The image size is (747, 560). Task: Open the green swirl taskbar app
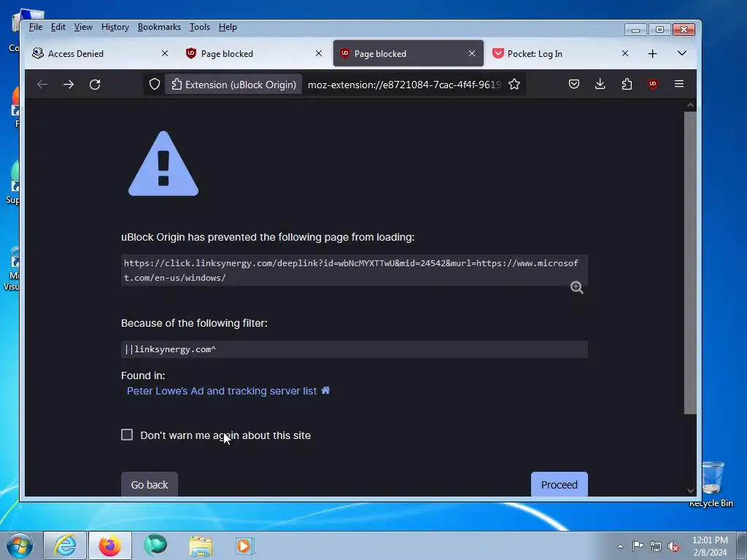155,545
